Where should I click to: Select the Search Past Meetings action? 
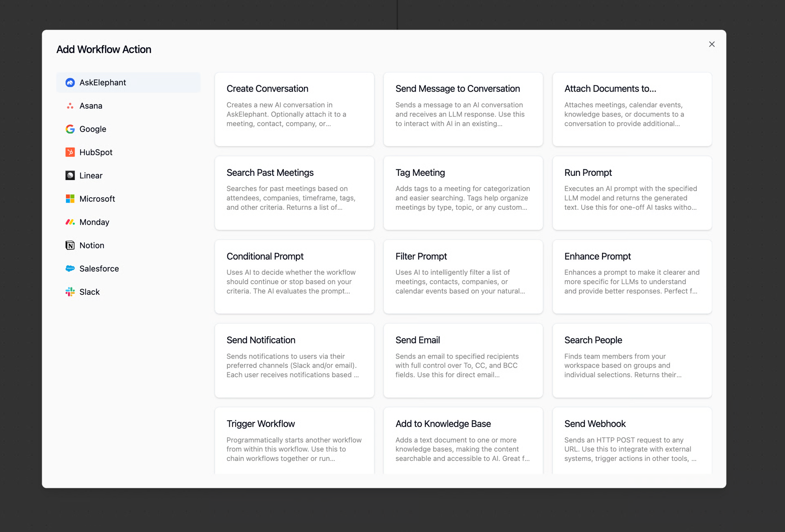coord(294,193)
